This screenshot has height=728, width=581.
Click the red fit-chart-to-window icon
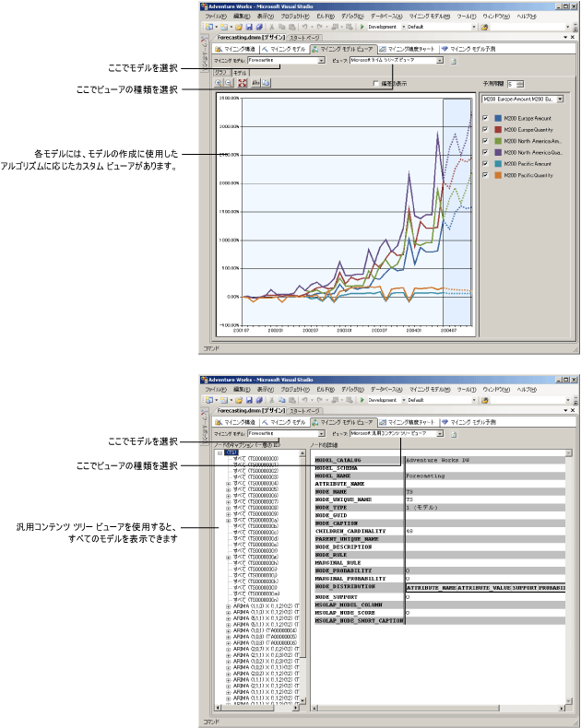coord(242,82)
